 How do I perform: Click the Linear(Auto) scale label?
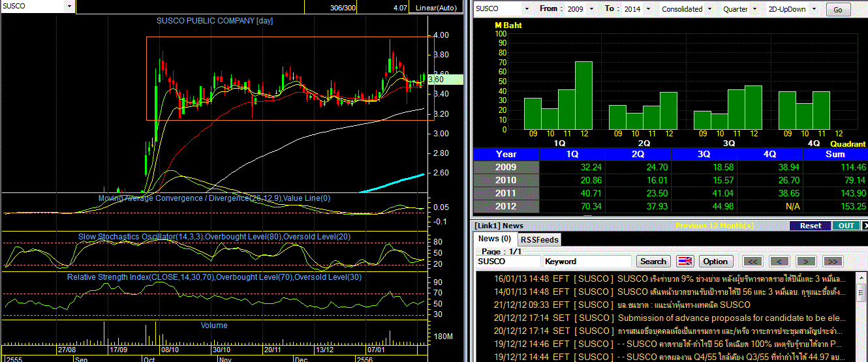[x=437, y=8]
